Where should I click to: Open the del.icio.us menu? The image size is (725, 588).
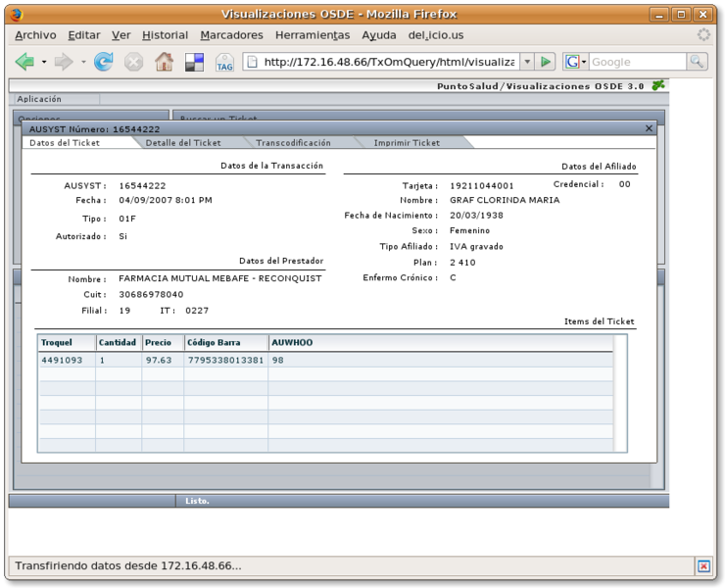436,35
